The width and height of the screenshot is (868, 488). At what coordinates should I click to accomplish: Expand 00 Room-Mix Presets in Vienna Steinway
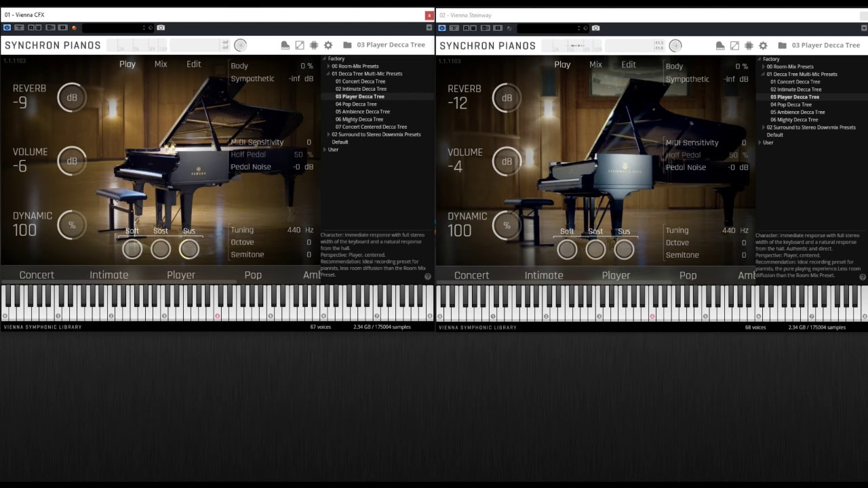763,66
